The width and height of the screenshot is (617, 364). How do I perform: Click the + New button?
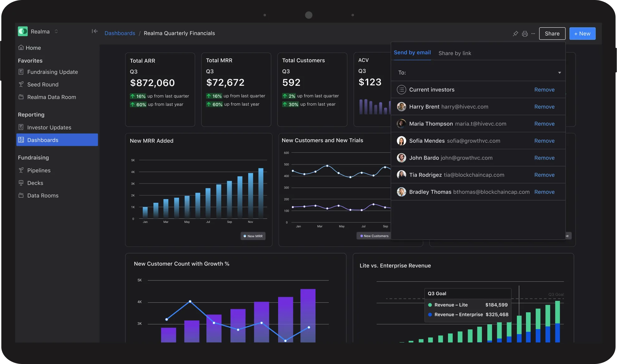pyautogui.click(x=582, y=34)
